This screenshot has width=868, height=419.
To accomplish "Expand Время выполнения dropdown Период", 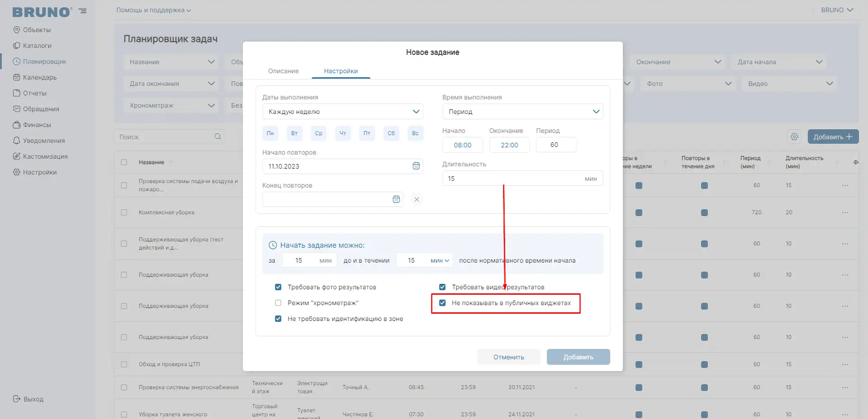I will pos(523,112).
